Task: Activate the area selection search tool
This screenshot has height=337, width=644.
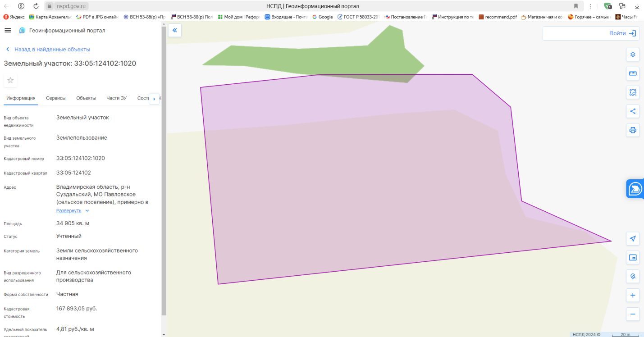Action: 633,92
